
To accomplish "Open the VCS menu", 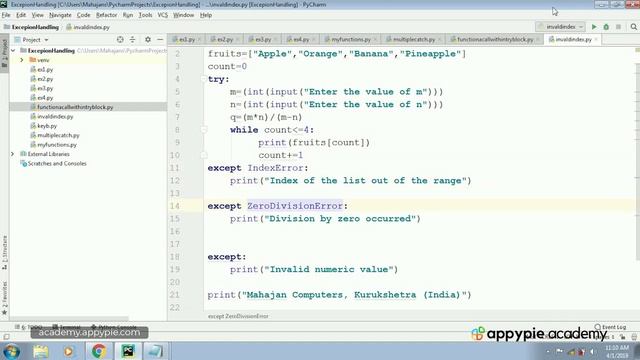I will tap(162, 15).
